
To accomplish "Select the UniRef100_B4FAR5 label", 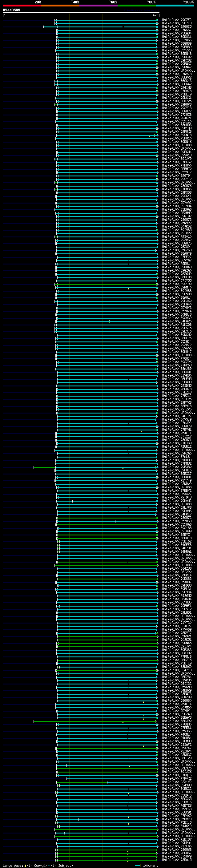I will point(177,321).
